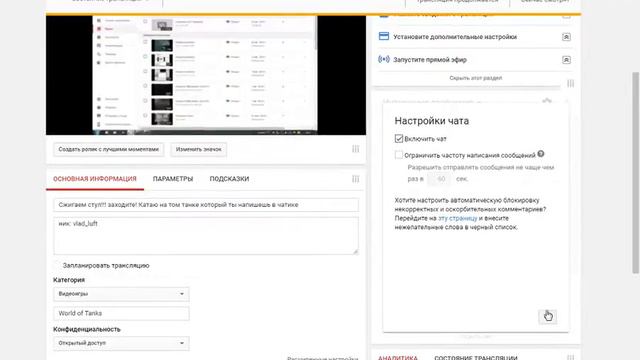Open the 'Открытый доступ' privacy dropdown
Viewport: 640px width, 360px height.
[121, 343]
